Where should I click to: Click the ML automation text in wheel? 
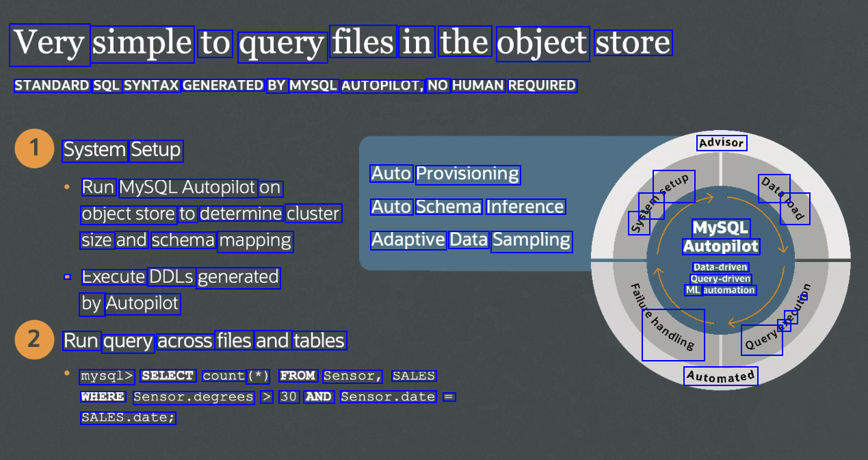click(x=720, y=290)
